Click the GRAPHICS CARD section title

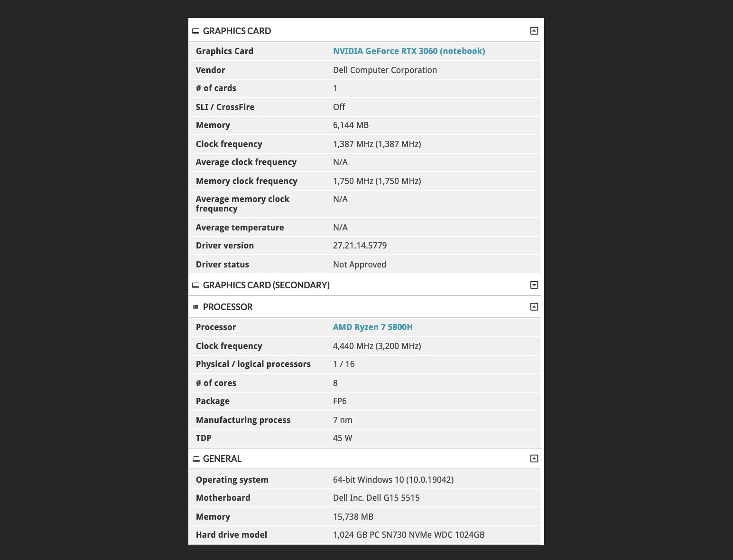click(237, 31)
